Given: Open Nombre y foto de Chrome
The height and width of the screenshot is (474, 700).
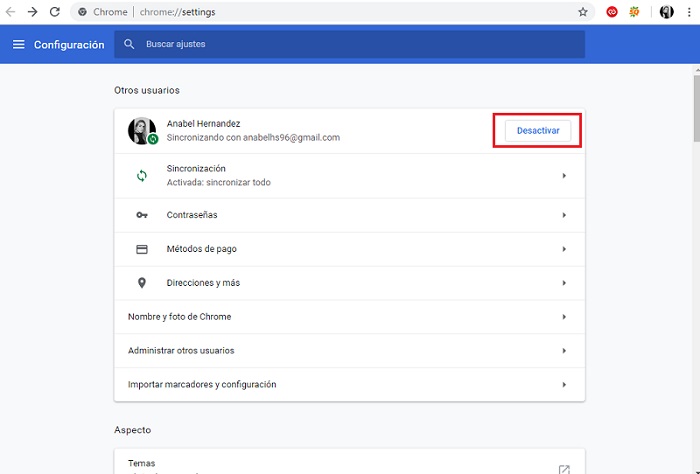Looking at the screenshot, I should [349, 317].
